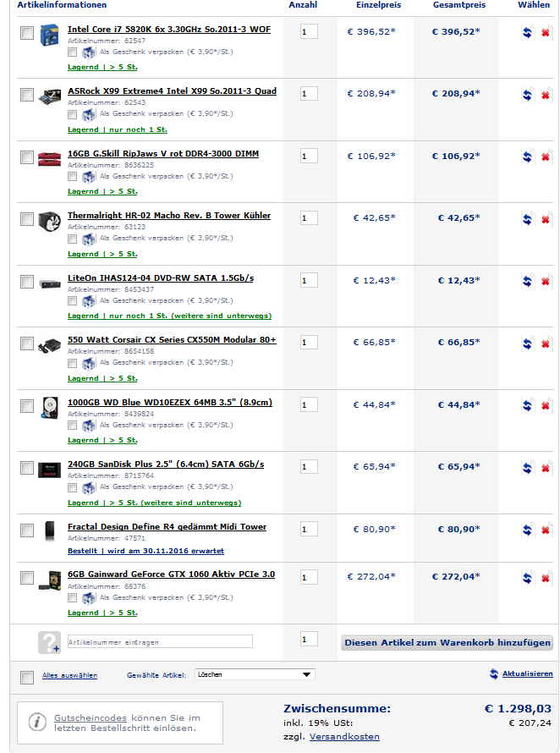Click gift wrap icon under Intel Core i7
This screenshot has height=753, width=560.
coord(88,52)
